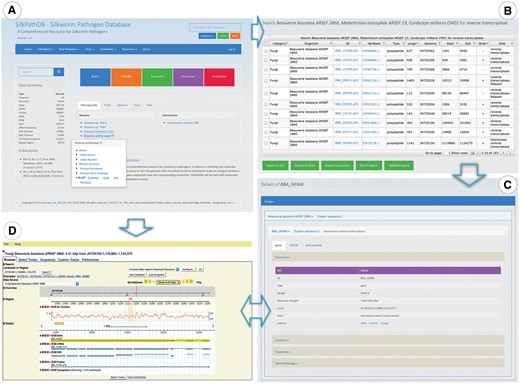Screen dimensions: 520x384
Task: Tick checkbox for row with length 627
Action: click(266, 51)
